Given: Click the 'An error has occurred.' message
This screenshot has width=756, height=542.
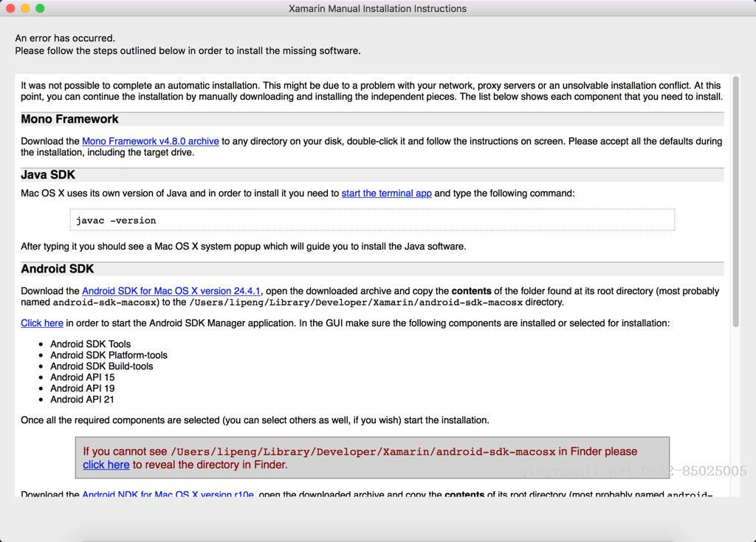Looking at the screenshot, I should [65, 38].
